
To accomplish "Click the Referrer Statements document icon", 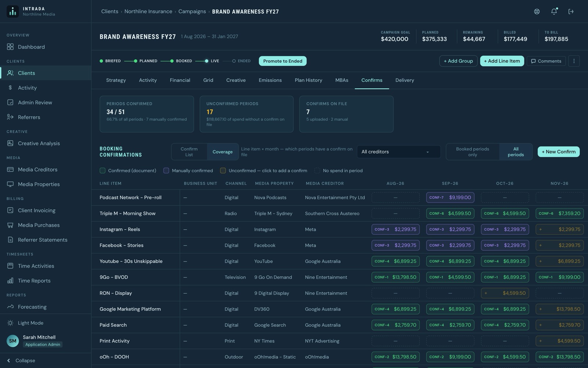I will [10, 240].
